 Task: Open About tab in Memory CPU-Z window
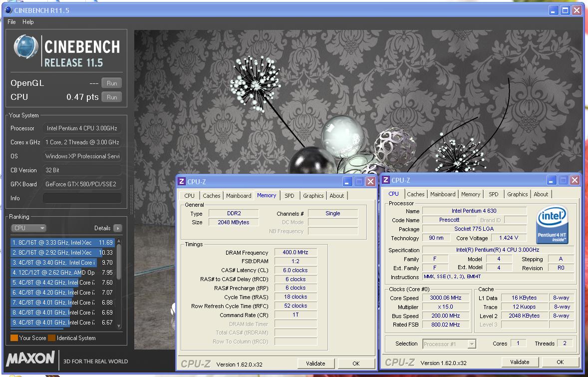tap(337, 195)
